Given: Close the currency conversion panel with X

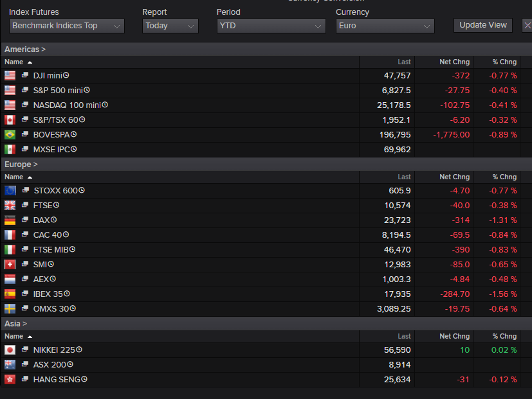Looking at the screenshot, I should coord(527,26).
